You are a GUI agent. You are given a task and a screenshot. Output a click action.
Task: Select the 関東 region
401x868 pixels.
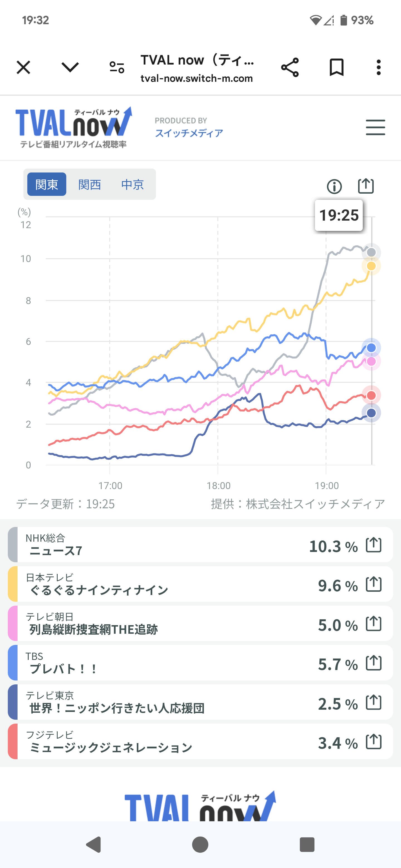pyautogui.click(x=47, y=184)
